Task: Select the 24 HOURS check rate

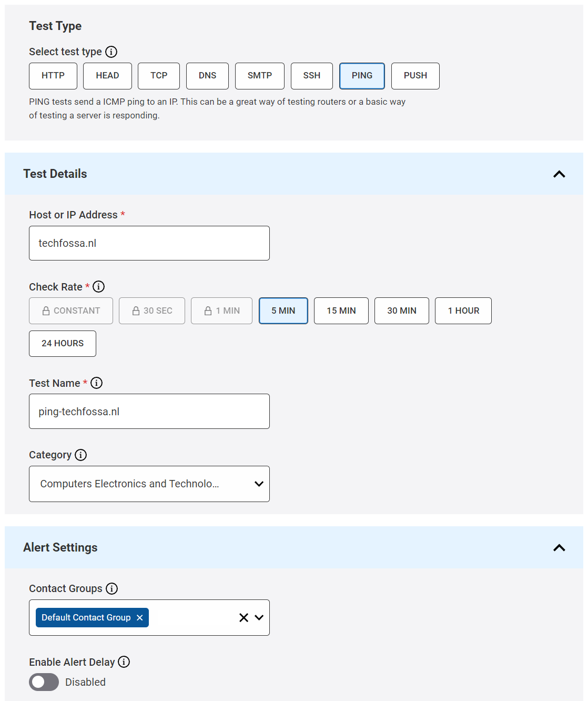Action: (63, 344)
